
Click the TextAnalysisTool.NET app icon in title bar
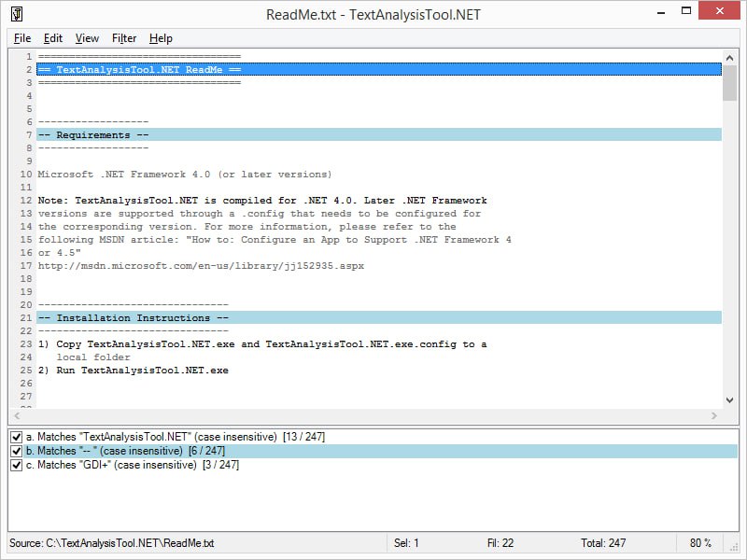pos(17,14)
